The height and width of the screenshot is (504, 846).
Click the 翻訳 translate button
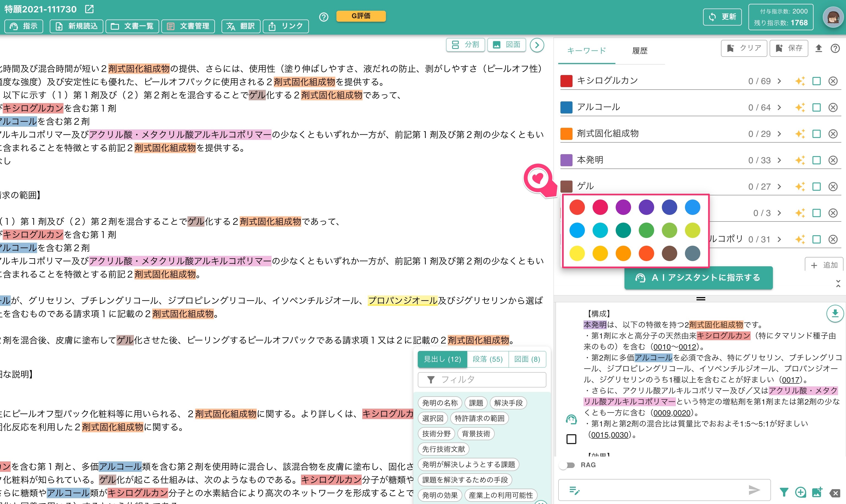pyautogui.click(x=241, y=26)
